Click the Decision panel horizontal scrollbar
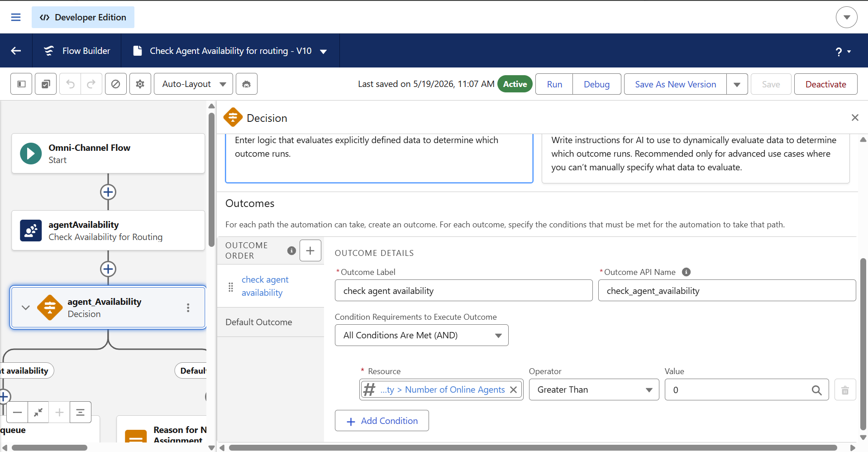Viewport: 868px width, 452px height. coord(533,447)
